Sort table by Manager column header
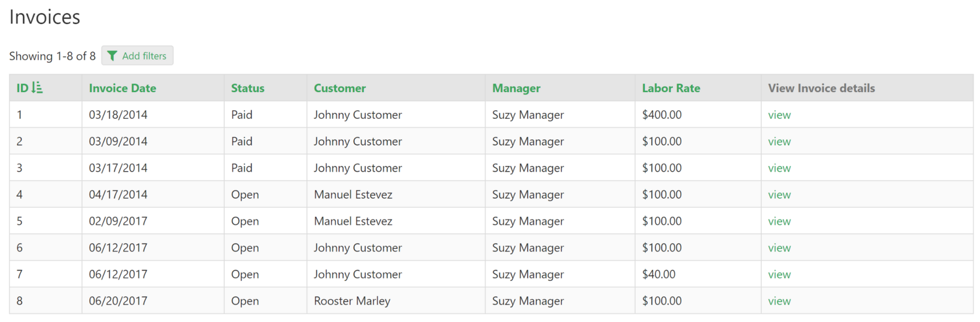Screen dimensions: 980x322 click(x=516, y=88)
